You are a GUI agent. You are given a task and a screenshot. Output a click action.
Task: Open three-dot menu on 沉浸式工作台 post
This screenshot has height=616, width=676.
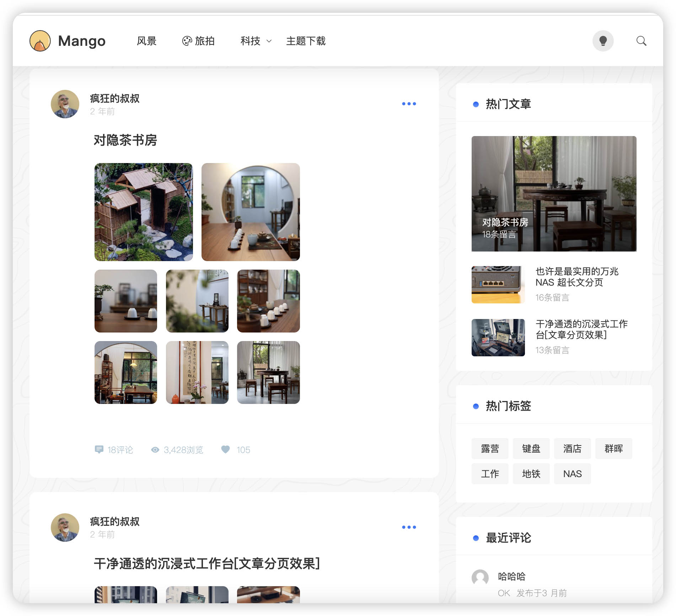[x=409, y=527]
